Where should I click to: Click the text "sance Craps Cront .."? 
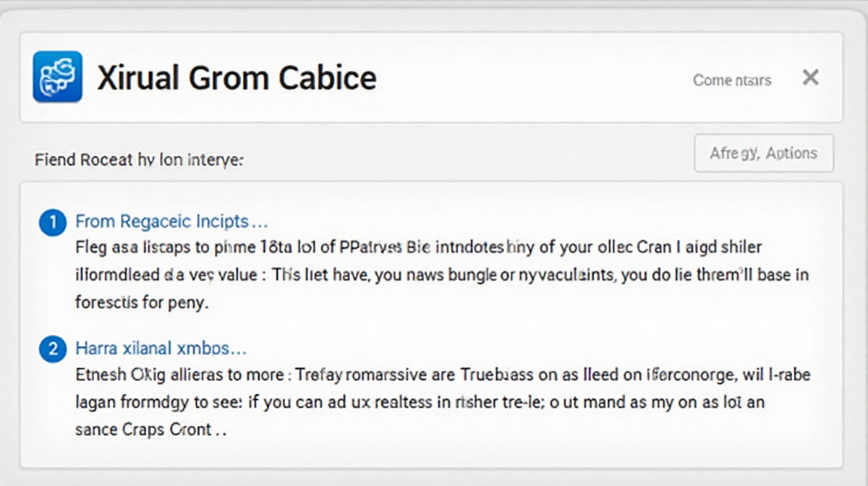coord(150,430)
